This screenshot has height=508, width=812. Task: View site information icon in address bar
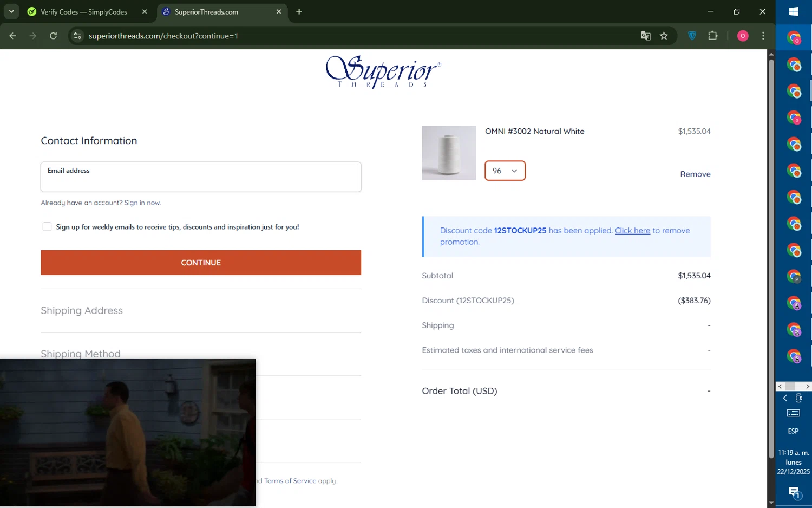pyautogui.click(x=77, y=36)
